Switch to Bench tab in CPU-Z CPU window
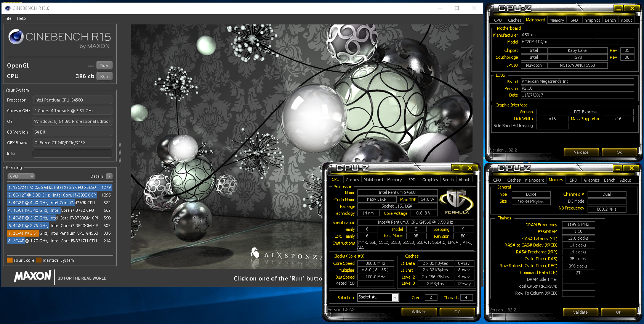This screenshot has height=324, width=644. (448, 180)
